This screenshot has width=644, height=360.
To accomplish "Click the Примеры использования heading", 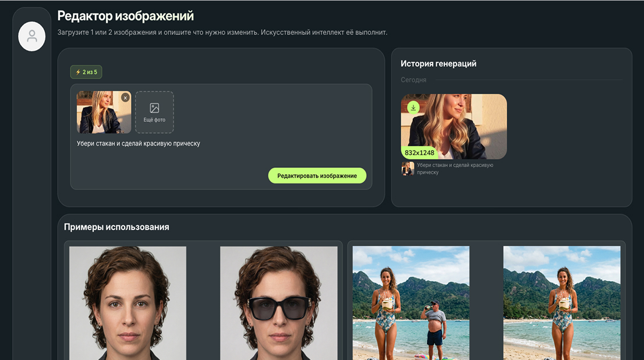I will [116, 227].
